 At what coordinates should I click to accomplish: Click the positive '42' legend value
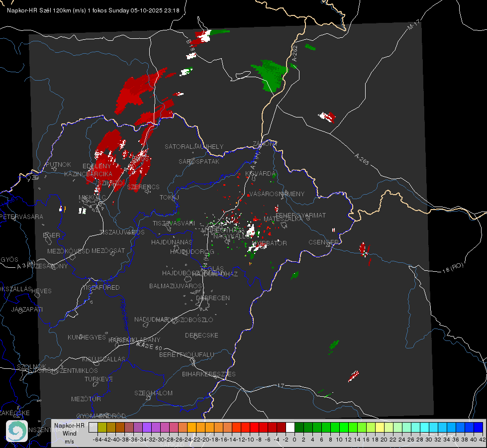point(482,440)
